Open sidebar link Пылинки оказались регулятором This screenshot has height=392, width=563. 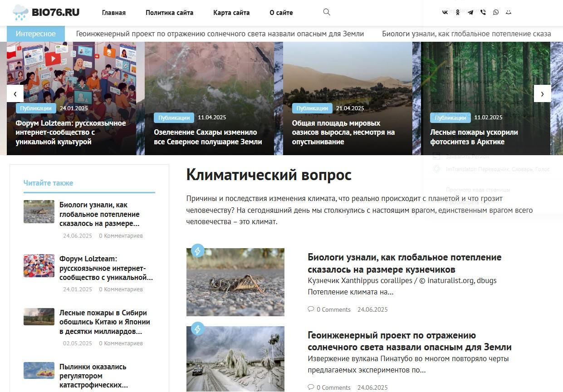click(93, 376)
